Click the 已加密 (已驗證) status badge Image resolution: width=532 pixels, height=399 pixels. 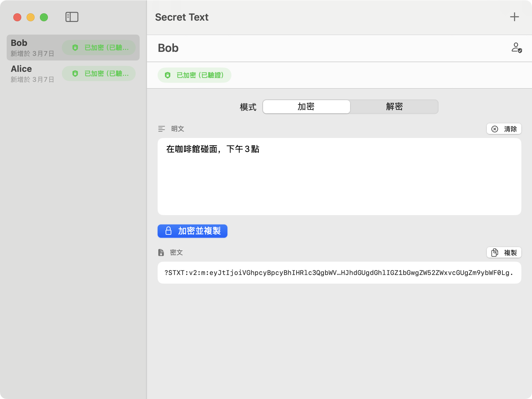pyautogui.click(x=195, y=75)
